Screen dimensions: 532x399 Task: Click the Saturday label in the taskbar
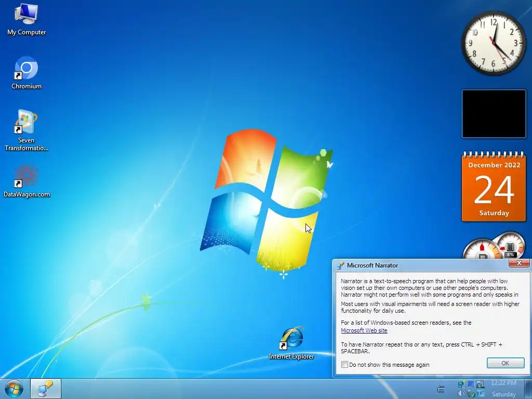503,394
